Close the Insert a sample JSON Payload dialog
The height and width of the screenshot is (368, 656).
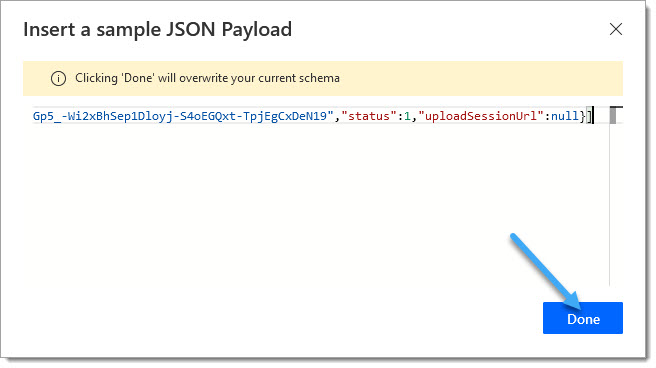615,29
